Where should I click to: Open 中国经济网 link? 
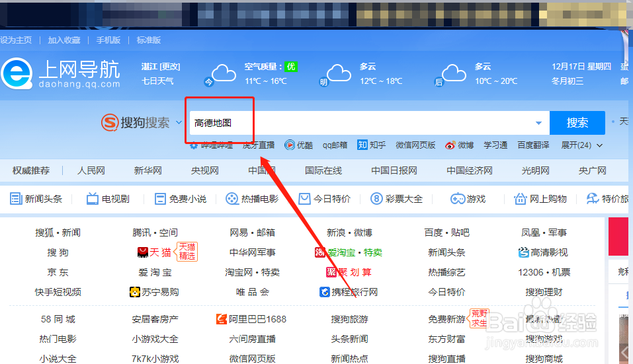470,170
